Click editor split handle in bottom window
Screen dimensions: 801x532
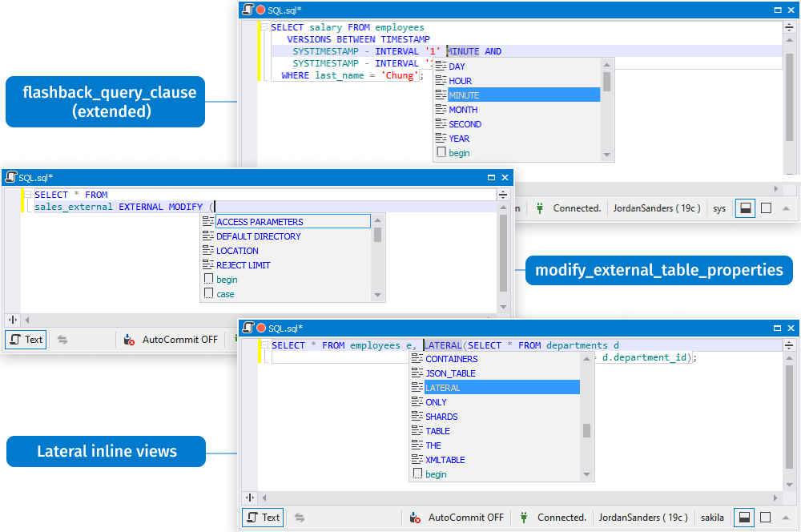pyautogui.click(x=789, y=345)
